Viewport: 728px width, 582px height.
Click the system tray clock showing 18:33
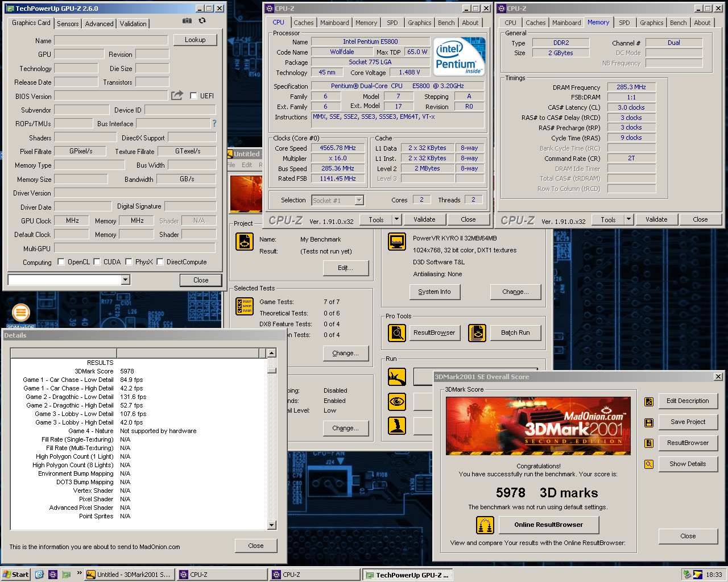pos(714,575)
